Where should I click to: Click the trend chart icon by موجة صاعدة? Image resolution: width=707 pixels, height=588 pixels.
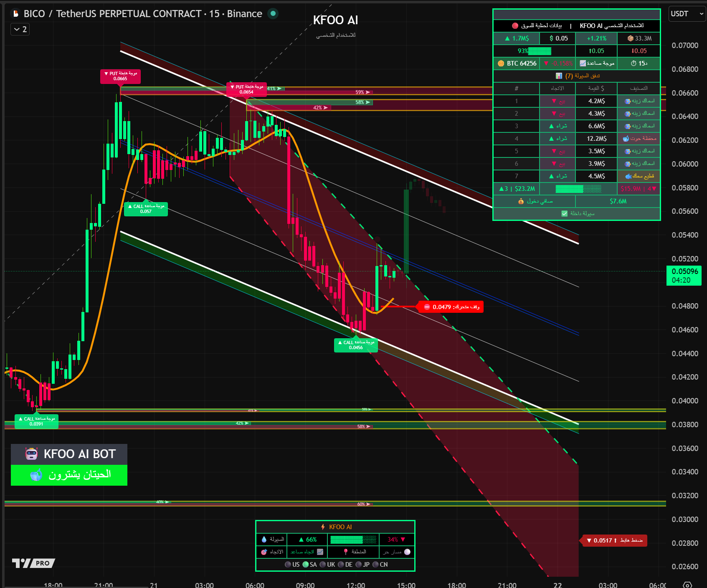[x=583, y=63]
